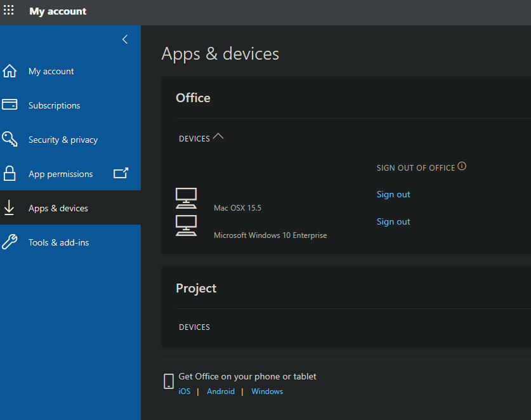Open Security & privacy in the sidebar
The width and height of the screenshot is (531, 420).
coord(63,140)
